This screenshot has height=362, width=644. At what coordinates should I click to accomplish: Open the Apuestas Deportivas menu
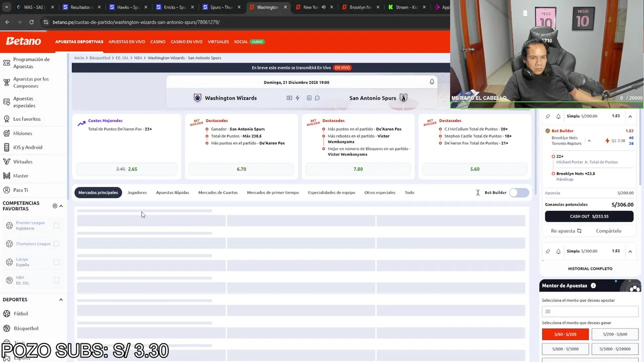(79, 42)
